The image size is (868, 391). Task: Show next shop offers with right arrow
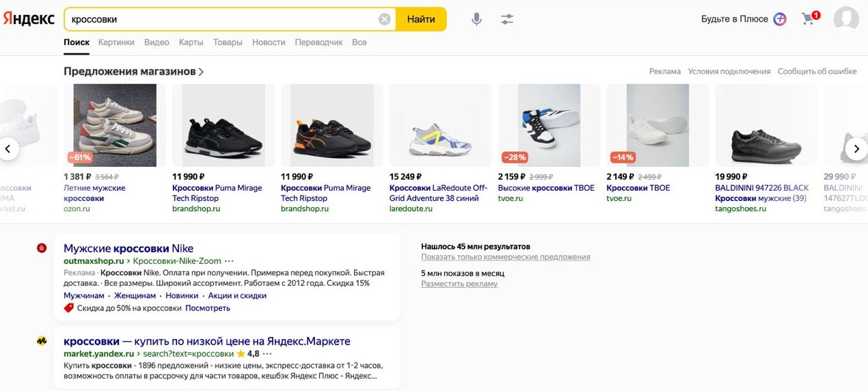(x=856, y=148)
